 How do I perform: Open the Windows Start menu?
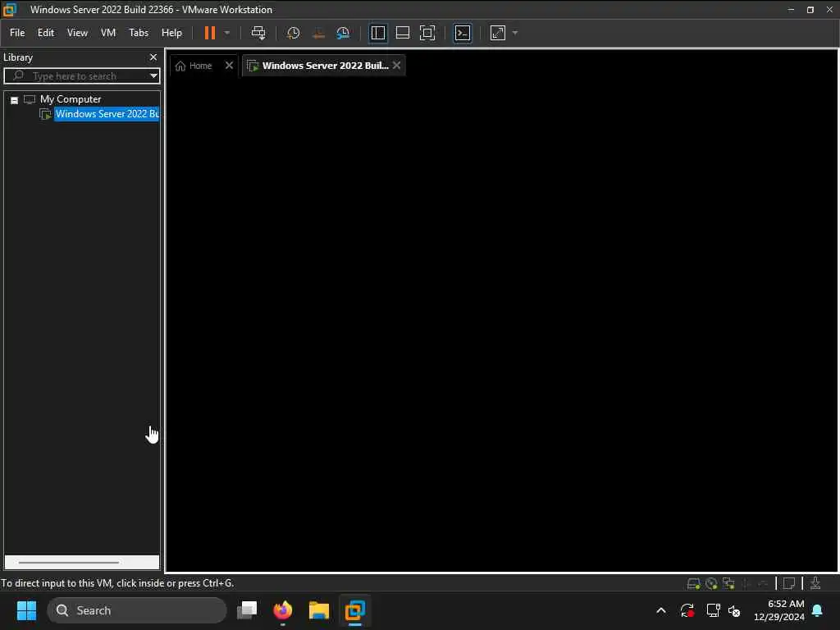pyautogui.click(x=26, y=610)
